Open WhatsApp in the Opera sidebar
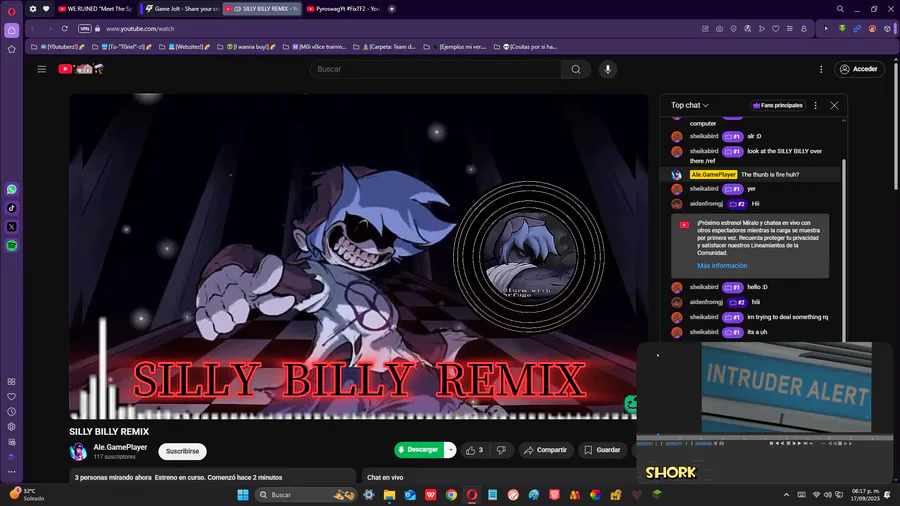The width and height of the screenshot is (900, 506). [x=11, y=189]
